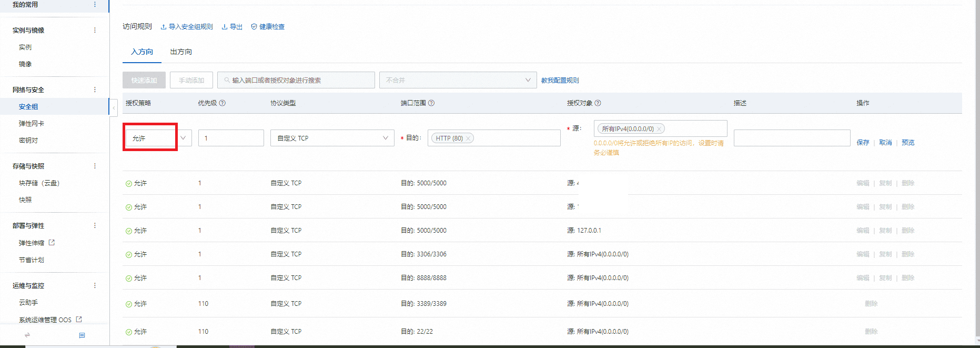Open the 网络与安全 section options menu

[95, 90]
